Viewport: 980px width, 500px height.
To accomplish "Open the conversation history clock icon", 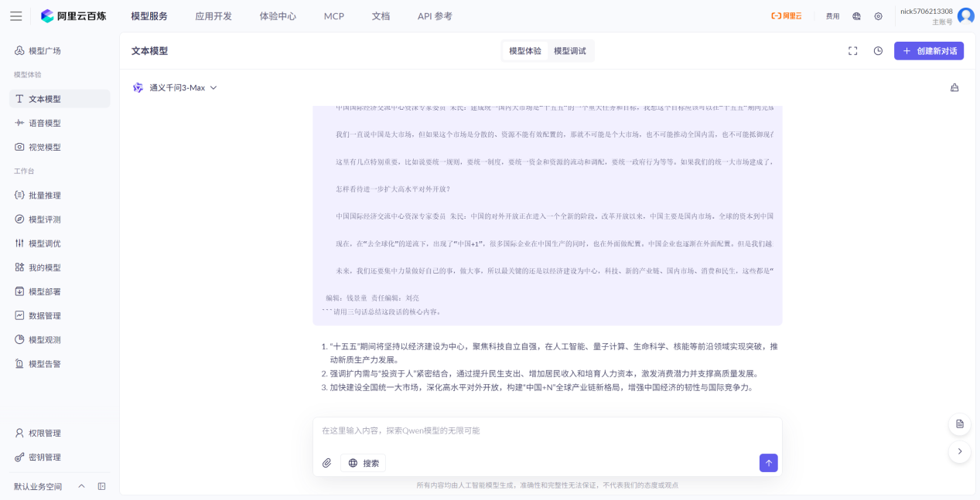I will tap(878, 51).
